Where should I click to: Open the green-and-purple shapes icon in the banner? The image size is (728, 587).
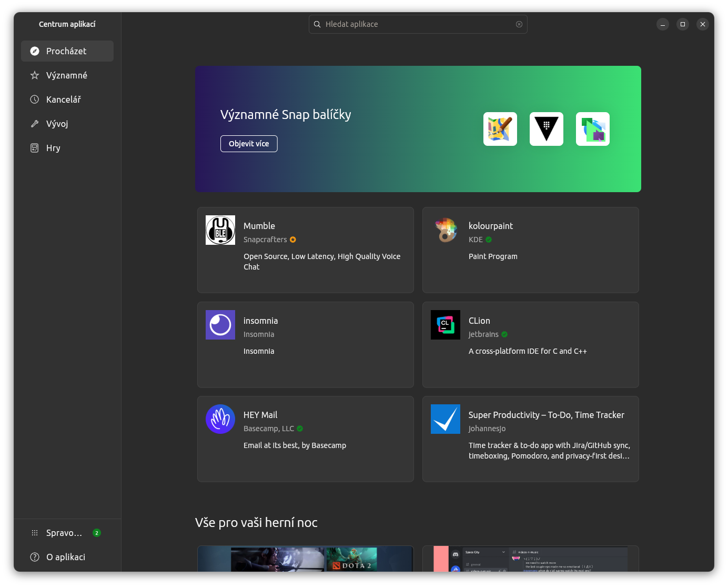(593, 129)
